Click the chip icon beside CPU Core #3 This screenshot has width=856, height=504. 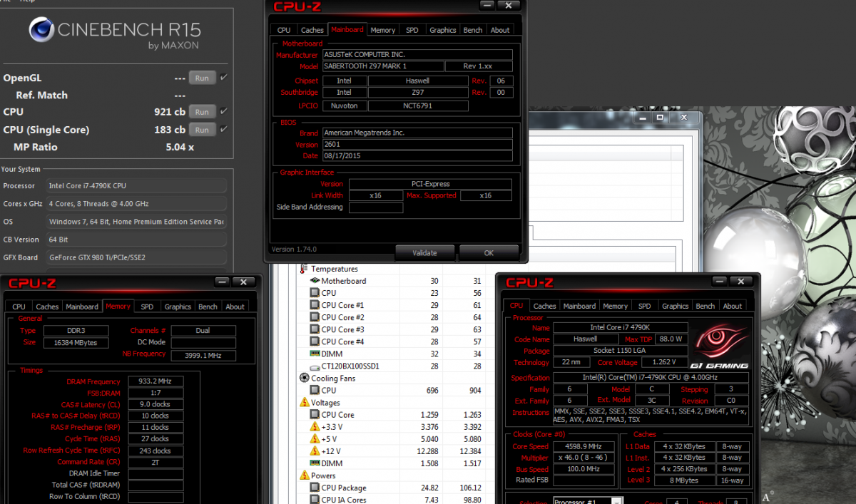tap(315, 329)
